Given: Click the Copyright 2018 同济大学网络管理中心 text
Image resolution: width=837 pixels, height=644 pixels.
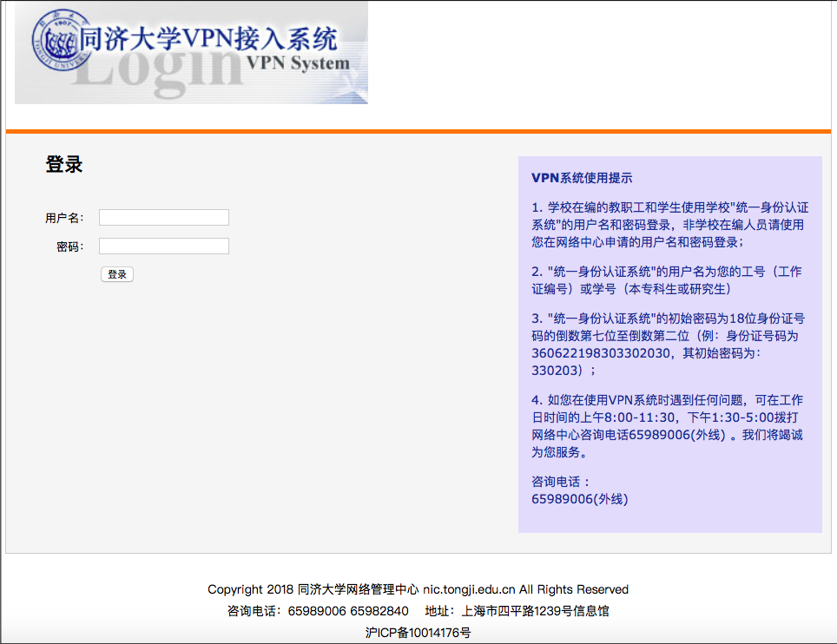Looking at the screenshot, I should point(313,589).
